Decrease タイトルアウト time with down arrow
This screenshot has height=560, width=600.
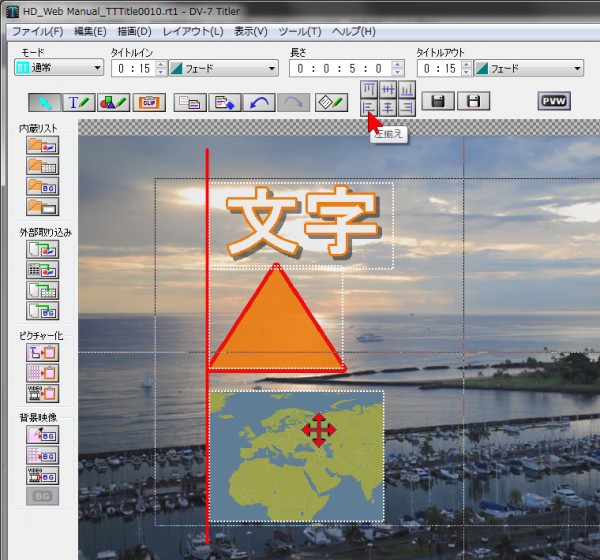(466, 72)
